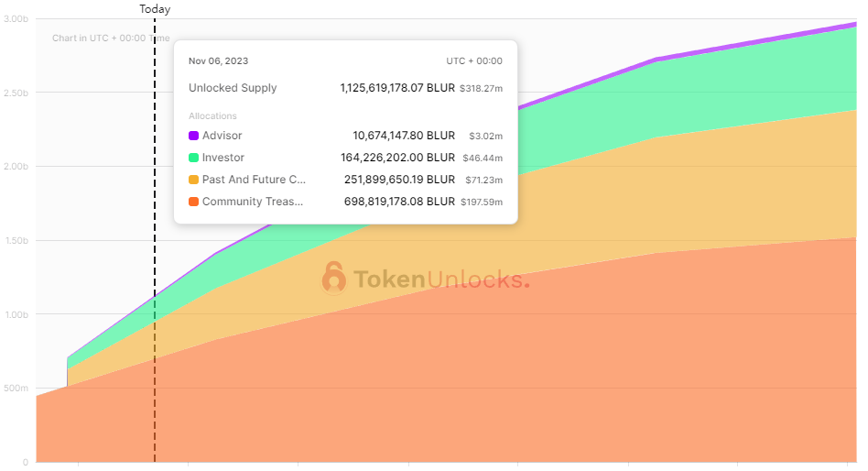Viewport: 868px width, 471px height.
Task: Click the 500m y-axis label
Action: tap(17, 389)
